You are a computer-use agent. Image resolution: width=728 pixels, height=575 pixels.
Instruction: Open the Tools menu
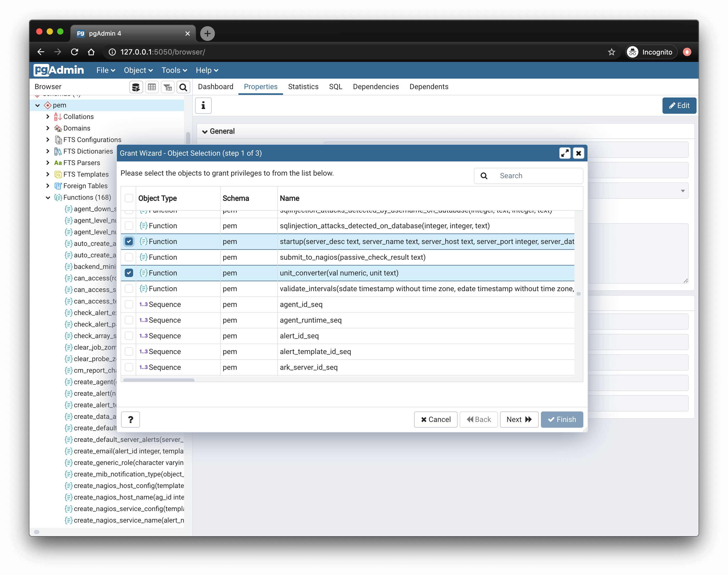[174, 70]
